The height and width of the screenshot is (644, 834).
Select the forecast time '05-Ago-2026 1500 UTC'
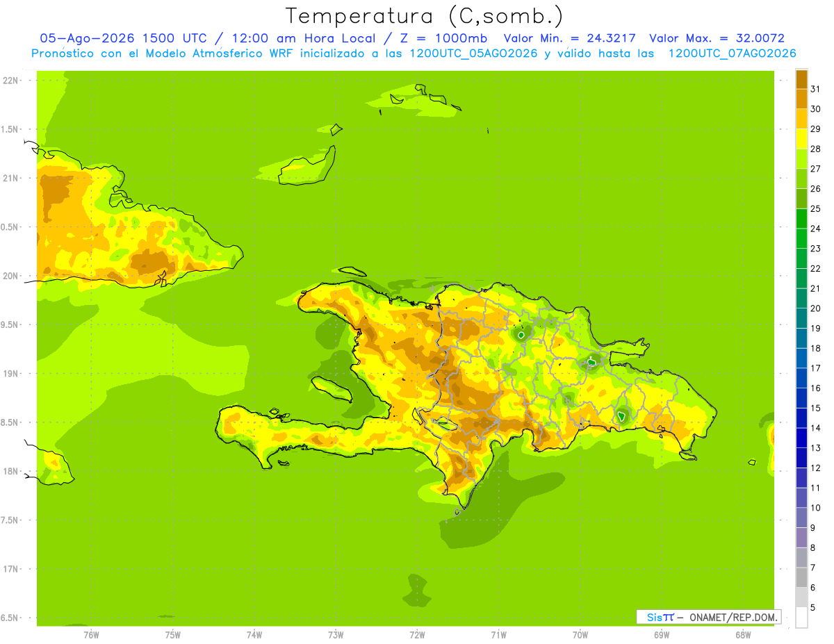[x=123, y=38]
